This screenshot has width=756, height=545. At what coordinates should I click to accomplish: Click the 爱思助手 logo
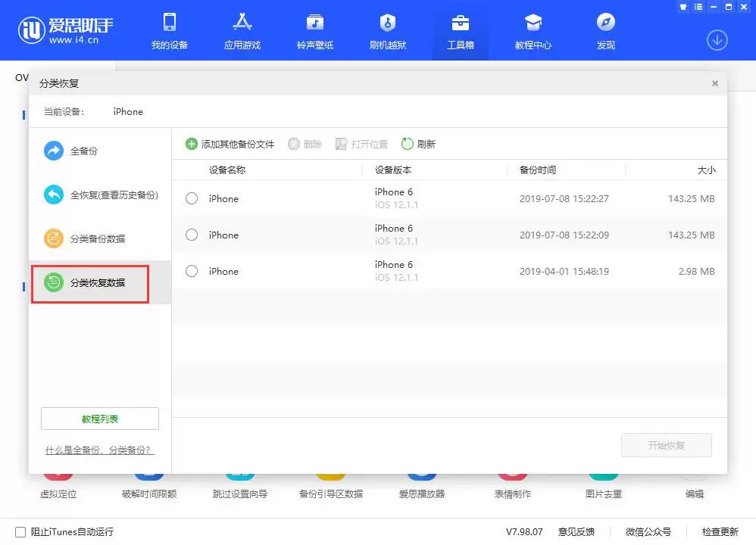(x=66, y=30)
